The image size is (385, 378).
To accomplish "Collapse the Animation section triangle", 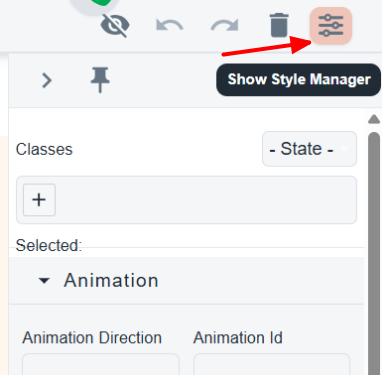I will (x=44, y=281).
